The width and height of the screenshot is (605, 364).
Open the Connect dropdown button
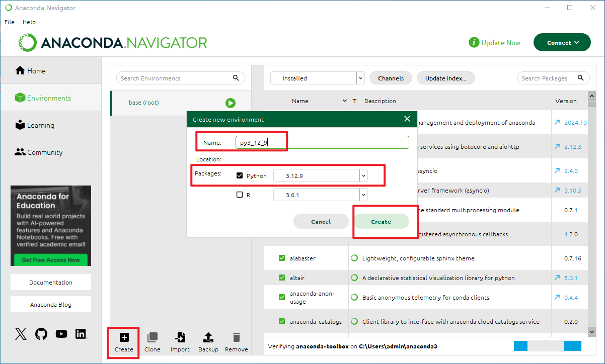coord(562,43)
